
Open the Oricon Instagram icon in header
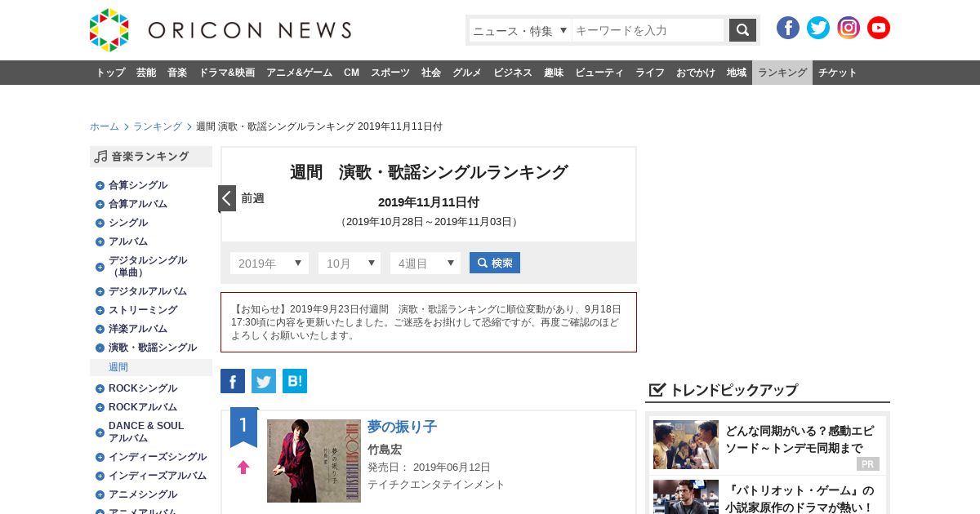(x=849, y=28)
